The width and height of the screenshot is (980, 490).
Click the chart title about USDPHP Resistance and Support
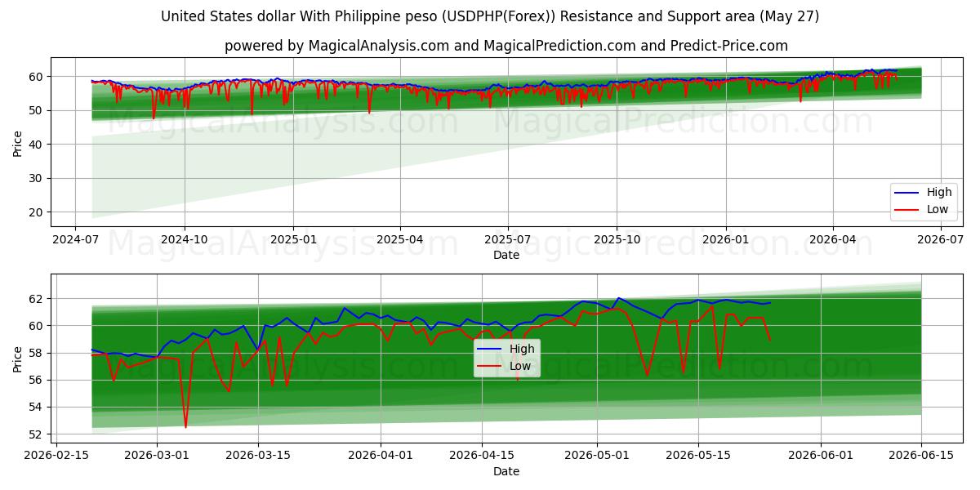490,16
